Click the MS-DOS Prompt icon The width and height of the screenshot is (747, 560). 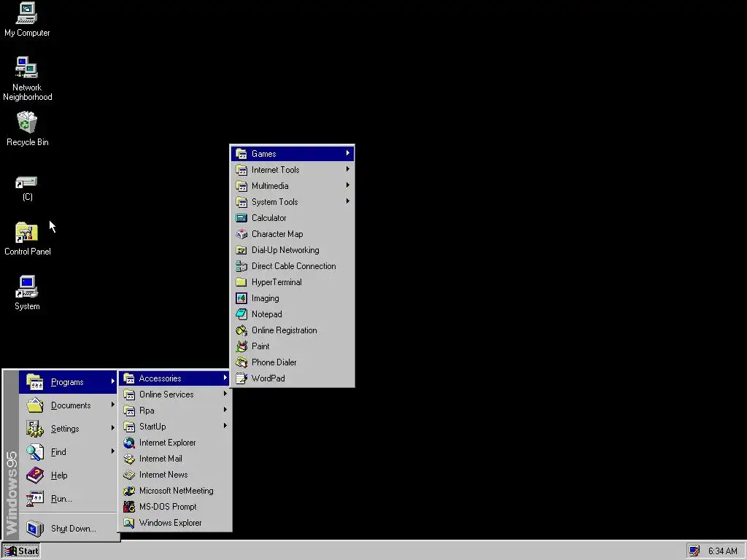129,507
